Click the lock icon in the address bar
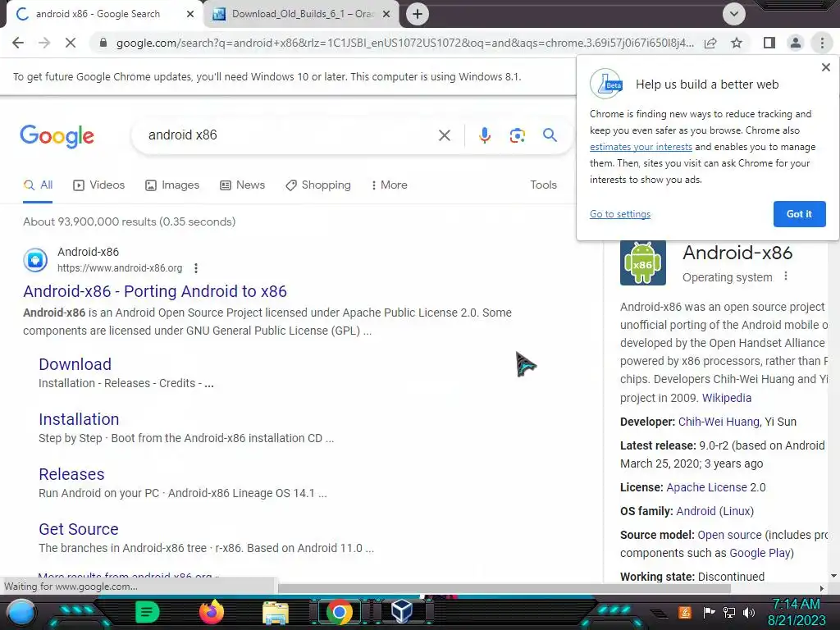The width and height of the screenshot is (840, 630). pos(103,43)
